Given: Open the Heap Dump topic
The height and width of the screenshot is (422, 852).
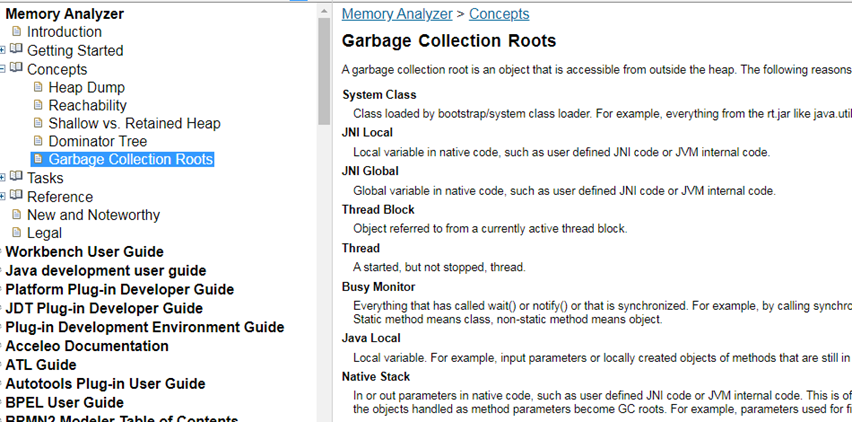Looking at the screenshot, I should pos(86,87).
